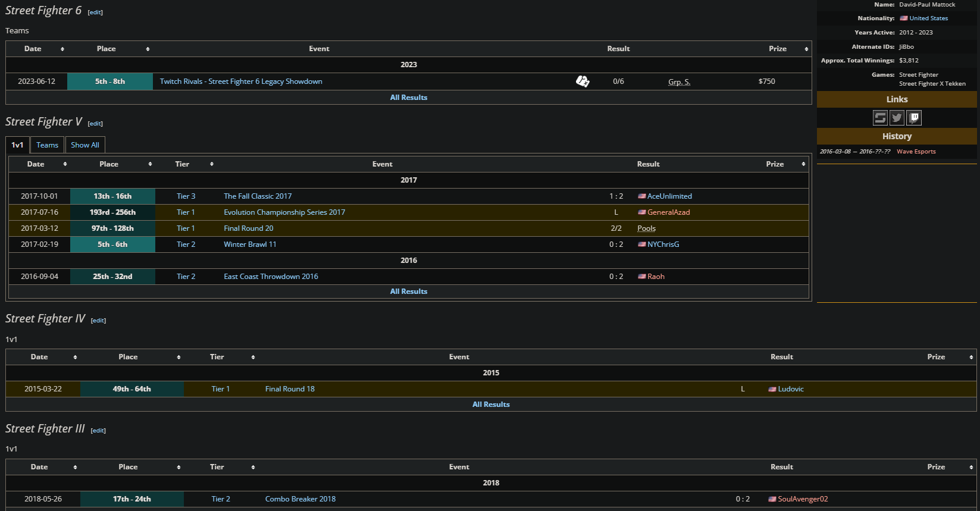Edit the Street Fighter IV section
The width and height of the screenshot is (980, 511).
click(98, 321)
